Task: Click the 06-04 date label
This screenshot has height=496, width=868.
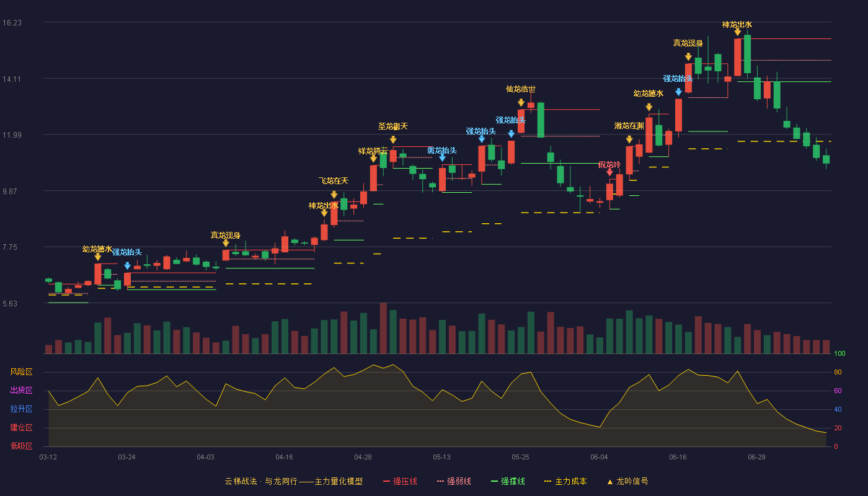Action: click(x=599, y=457)
